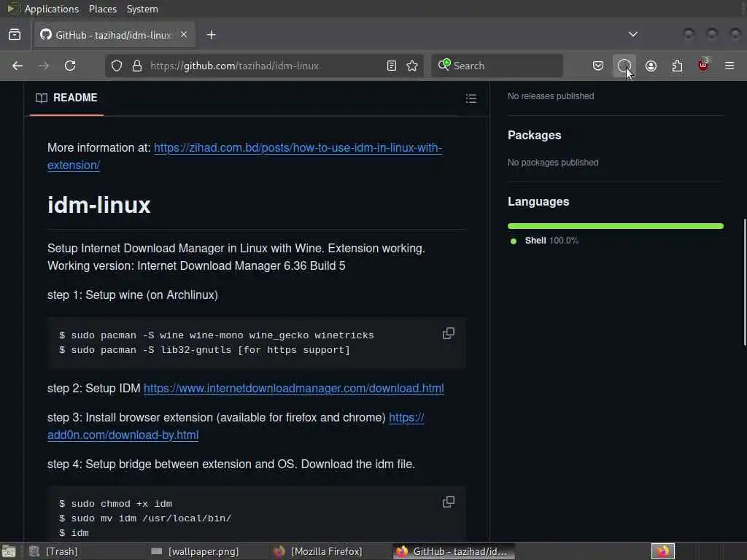Click the round toolbar icon under the cursor
Screen dimensions: 747x560
[624, 66]
